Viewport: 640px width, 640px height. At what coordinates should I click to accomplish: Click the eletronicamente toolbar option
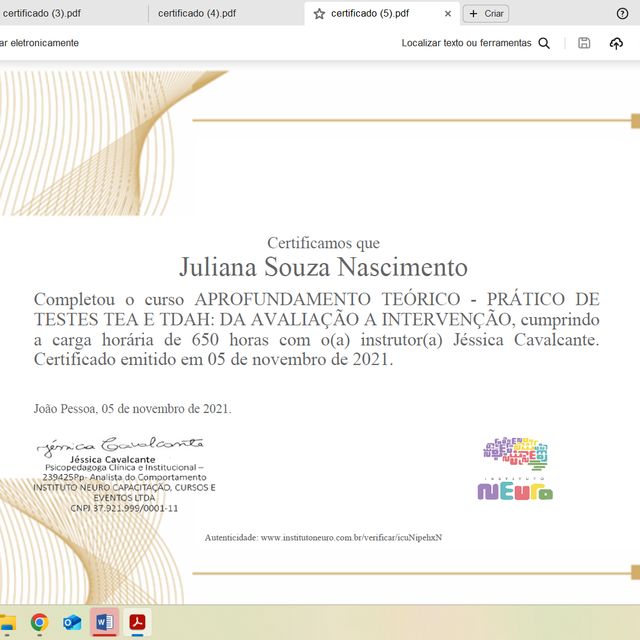[39, 43]
